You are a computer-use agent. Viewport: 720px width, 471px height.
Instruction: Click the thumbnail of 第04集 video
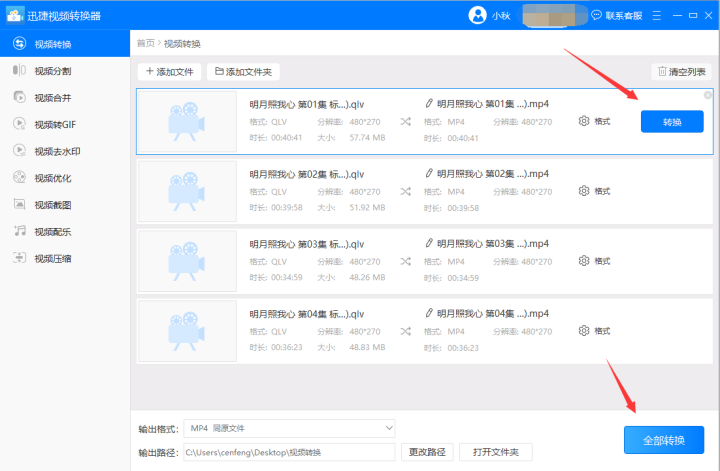coord(187,331)
